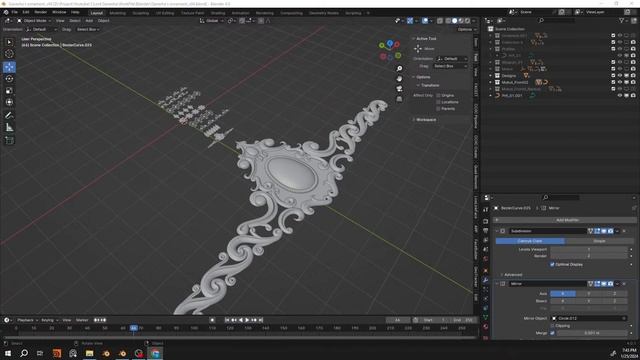The height and width of the screenshot is (360, 640).
Task: Open the viewport Options dropdown
Action: (467, 29)
